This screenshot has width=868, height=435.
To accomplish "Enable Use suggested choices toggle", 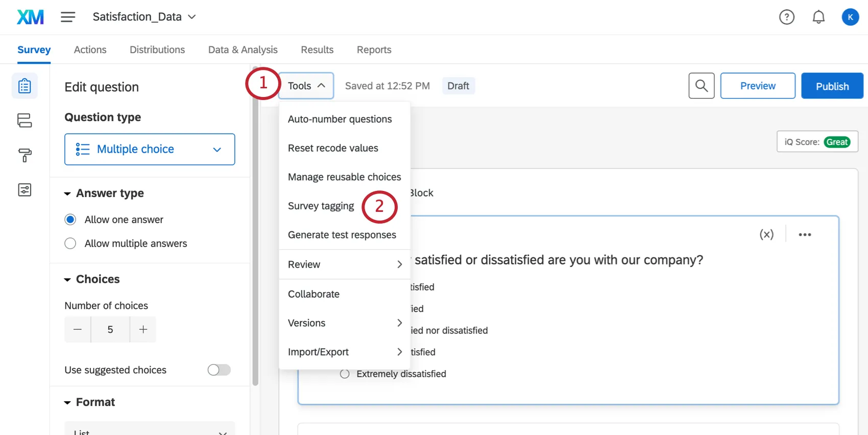I will click(219, 370).
